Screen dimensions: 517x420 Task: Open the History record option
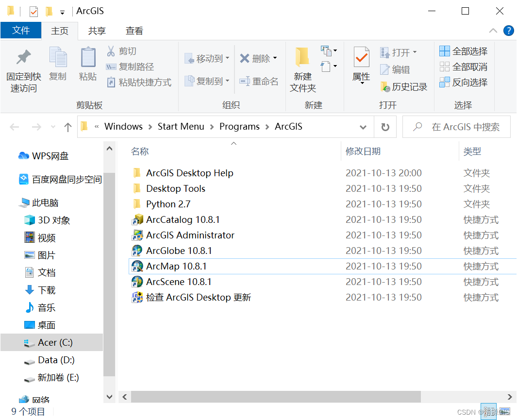point(403,87)
